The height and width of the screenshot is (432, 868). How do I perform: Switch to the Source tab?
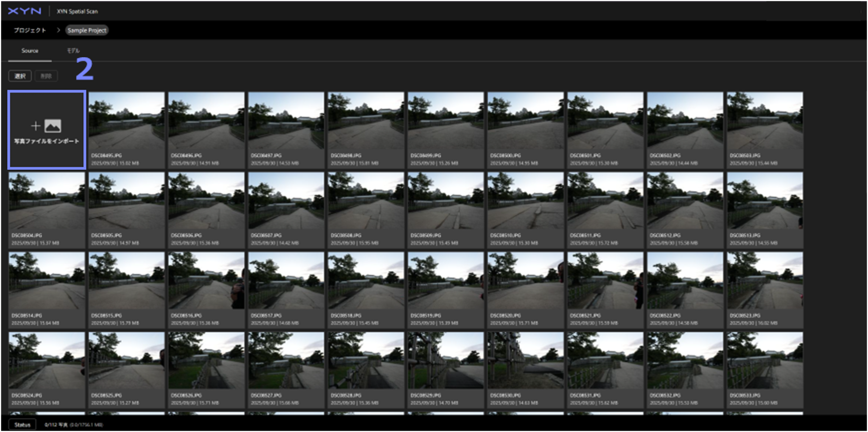pyautogui.click(x=29, y=51)
